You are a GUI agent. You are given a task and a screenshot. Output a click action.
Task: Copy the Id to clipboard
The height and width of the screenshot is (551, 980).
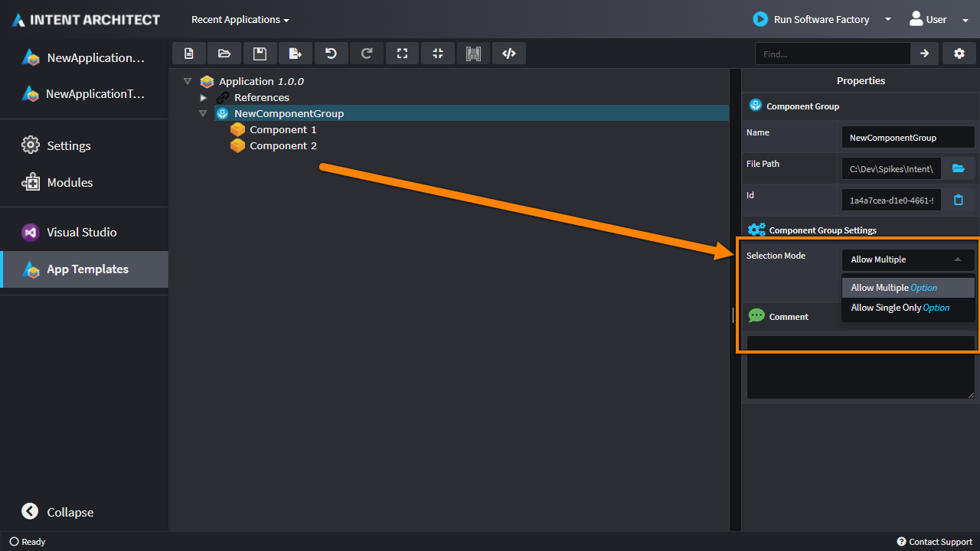(x=958, y=200)
